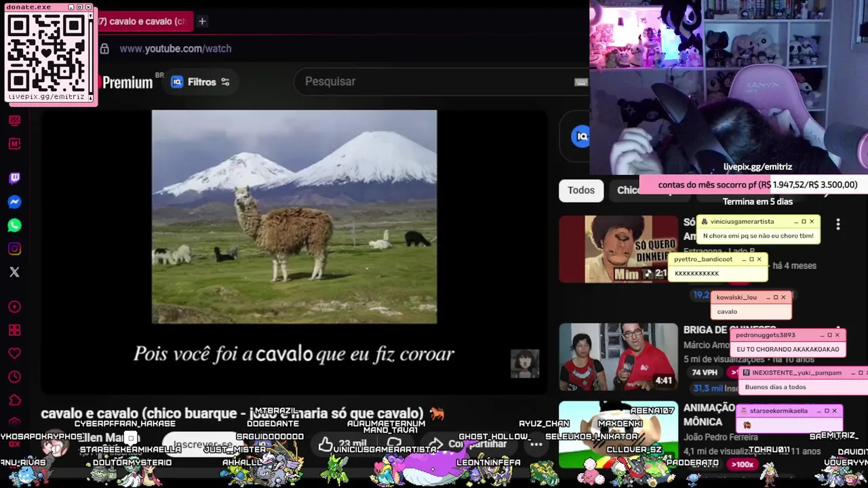Click the channel watermark face in the video corner

point(525,364)
